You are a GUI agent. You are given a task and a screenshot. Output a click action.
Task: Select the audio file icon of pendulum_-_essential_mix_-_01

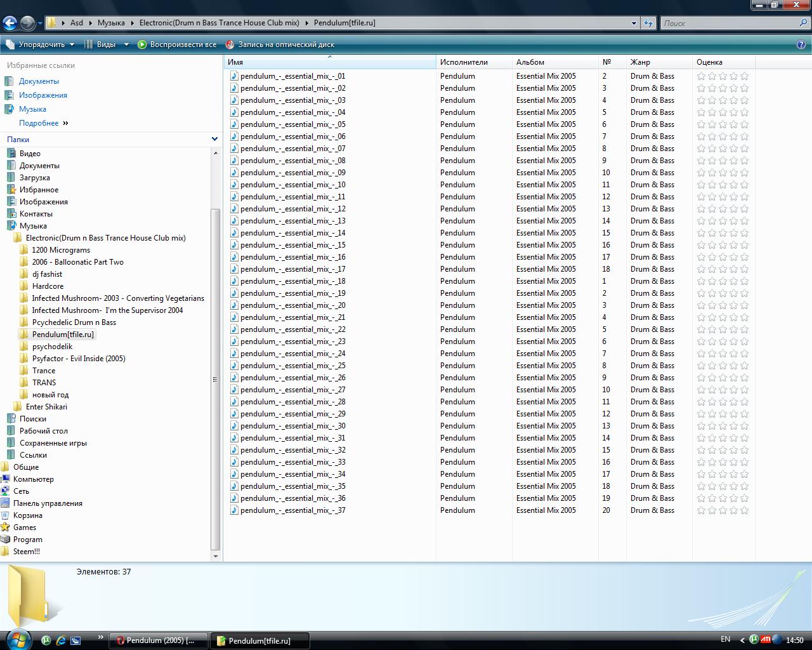(234, 76)
